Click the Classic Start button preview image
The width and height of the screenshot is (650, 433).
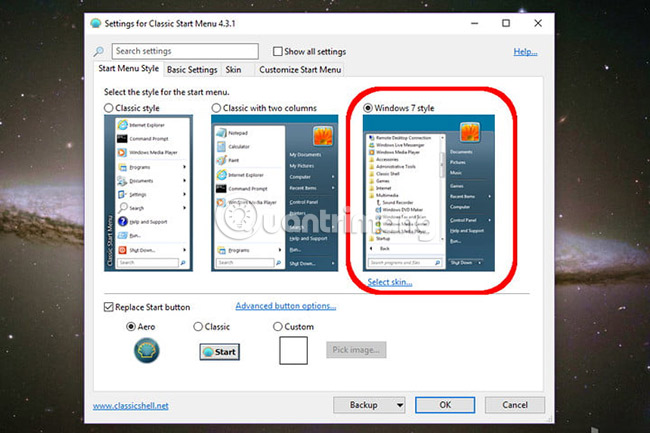click(x=220, y=352)
